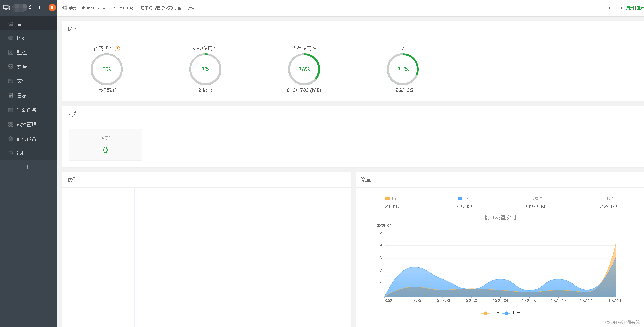The height and width of the screenshot is (327, 644).
Task: Click the 内存使用率 36% gauge
Action: coord(304,69)
